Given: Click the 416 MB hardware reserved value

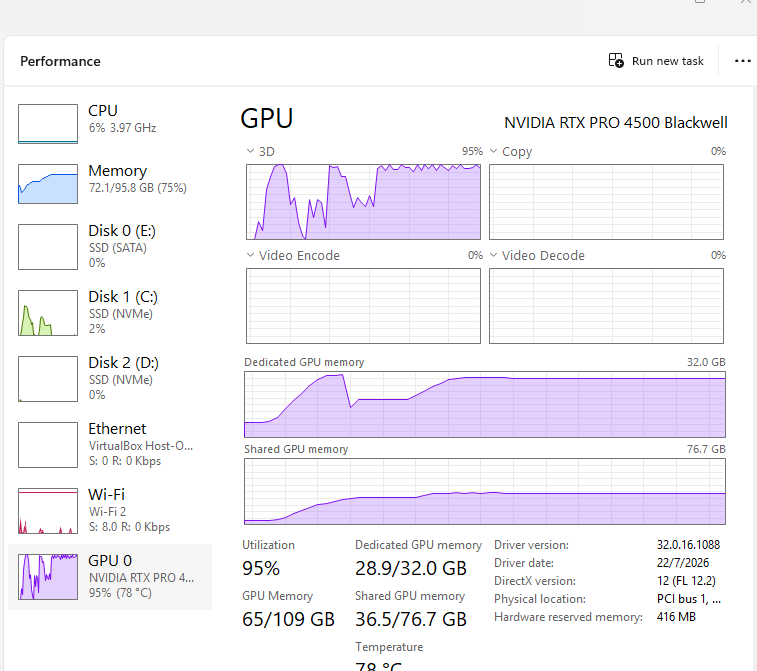Looking at the screenshot, I should point(676,617).
